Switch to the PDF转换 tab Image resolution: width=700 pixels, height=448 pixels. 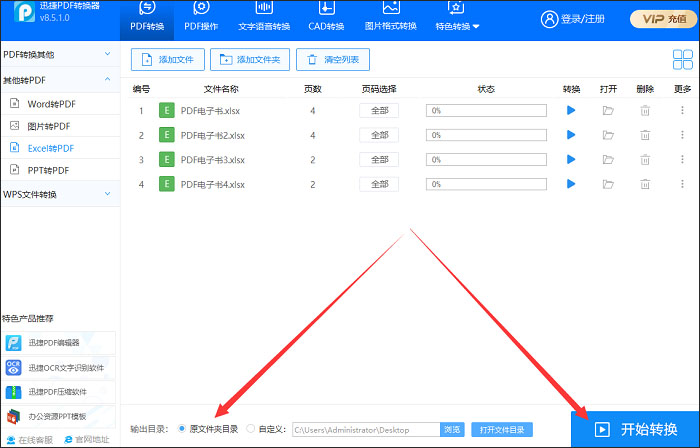(147, 20)
